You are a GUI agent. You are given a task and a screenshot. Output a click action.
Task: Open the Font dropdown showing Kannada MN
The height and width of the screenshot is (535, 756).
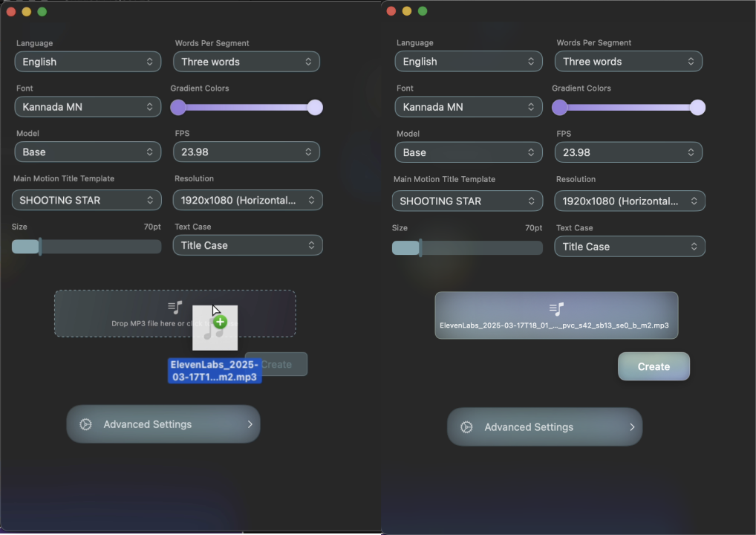[87, 107]
